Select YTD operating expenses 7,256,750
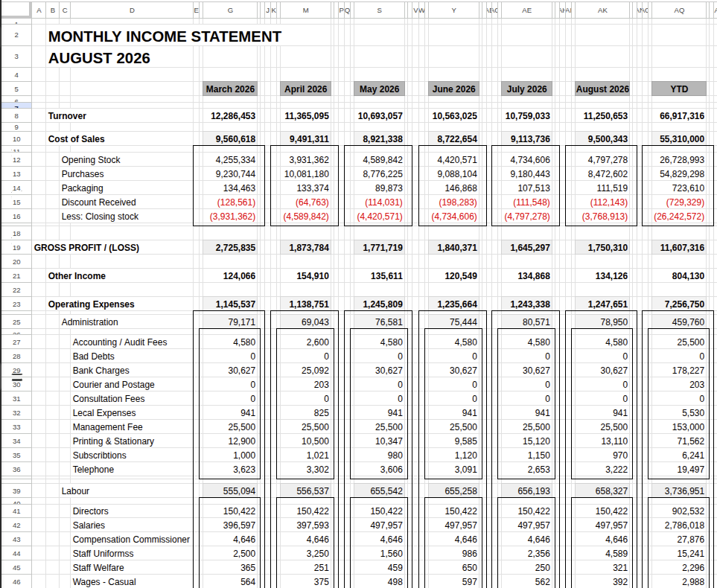Screen dimensions: 717x588 (684, 304)
